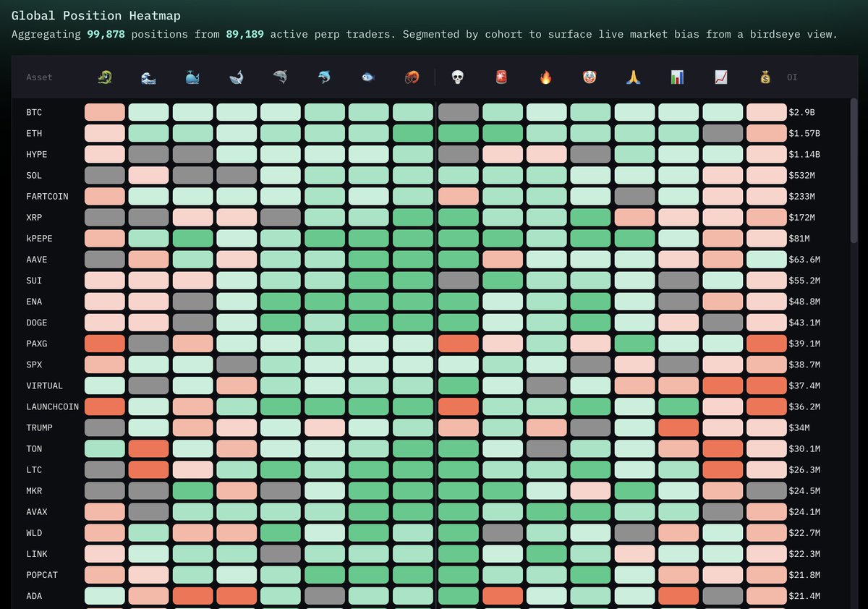Open the AAVE asset row
The height and width of the screenshot is (609, 868).
(37, 260)
